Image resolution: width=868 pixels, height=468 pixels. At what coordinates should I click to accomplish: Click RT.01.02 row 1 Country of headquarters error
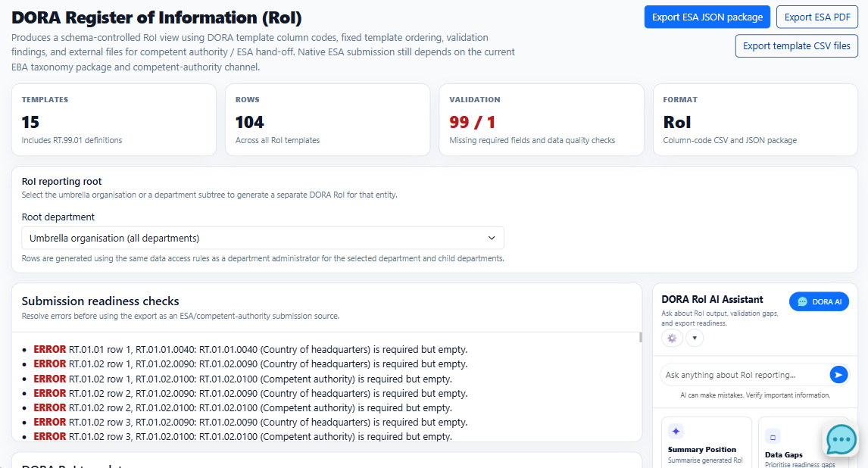(250, 364)
